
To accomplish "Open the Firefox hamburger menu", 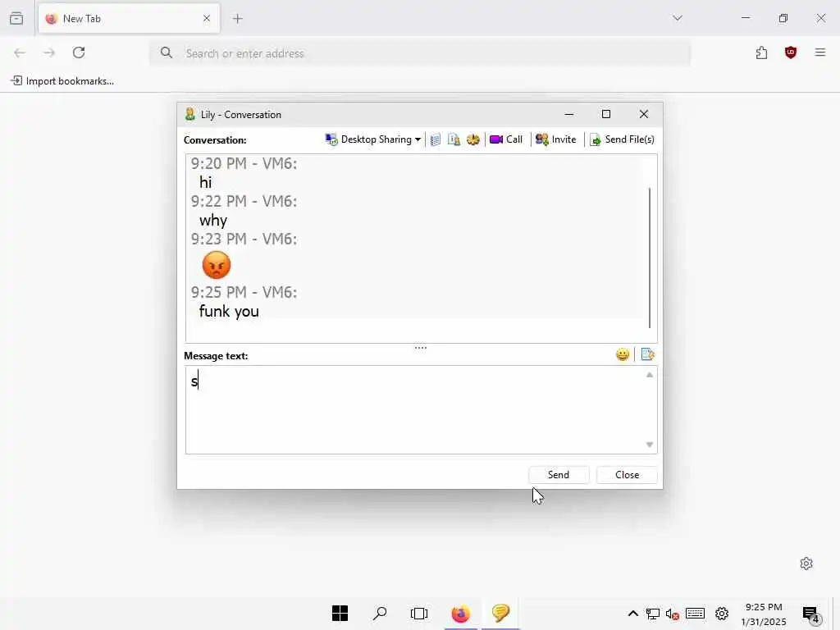I will (x=820, y=52).
